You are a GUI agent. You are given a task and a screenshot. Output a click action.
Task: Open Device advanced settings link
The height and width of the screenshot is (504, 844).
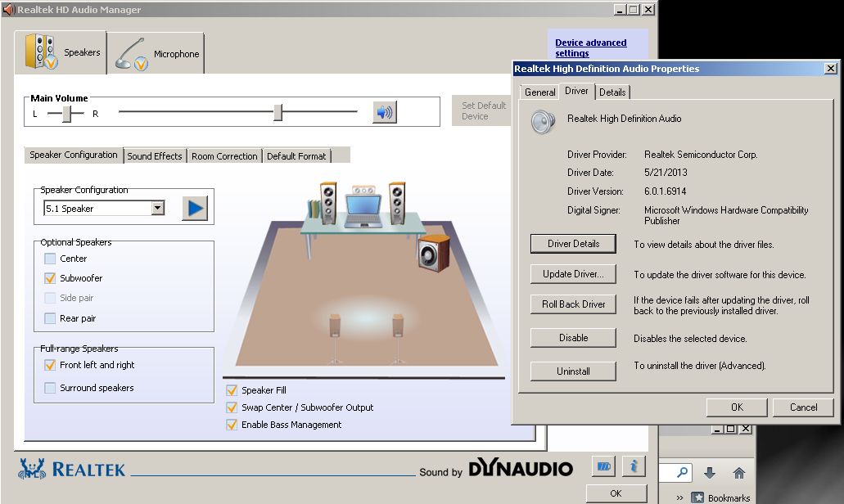click(x=590, y=48)
